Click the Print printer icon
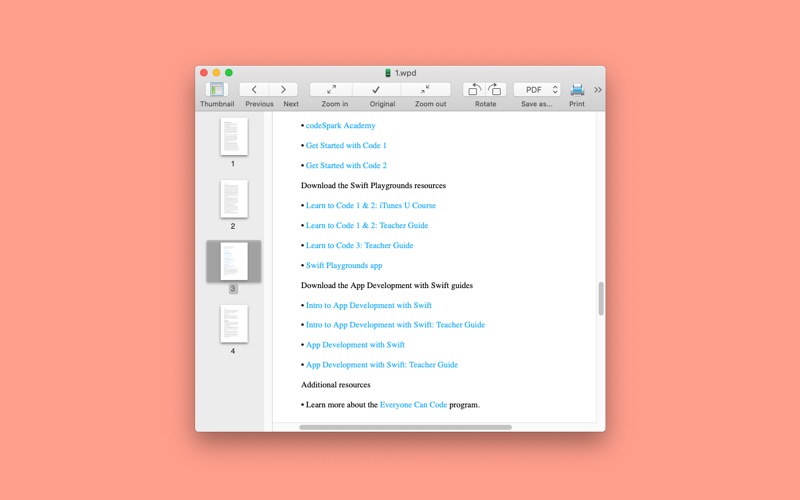This screenshot has height=500, width=800. click(577, 89)
